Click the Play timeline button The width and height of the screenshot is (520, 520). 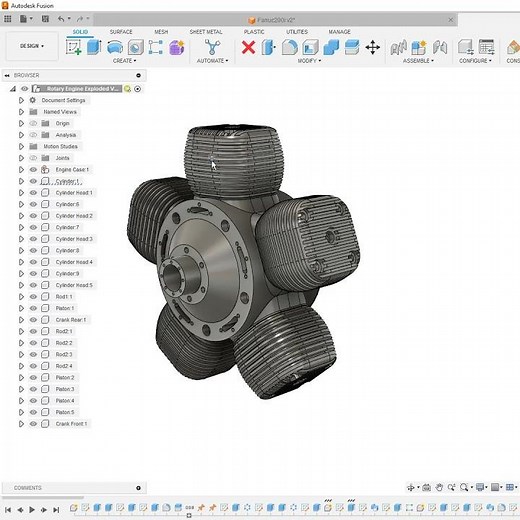32,510
